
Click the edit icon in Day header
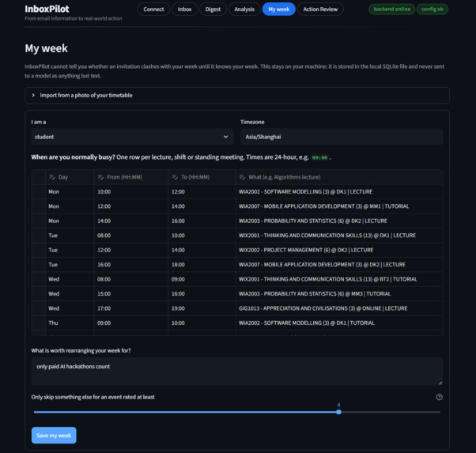[52, 177]
